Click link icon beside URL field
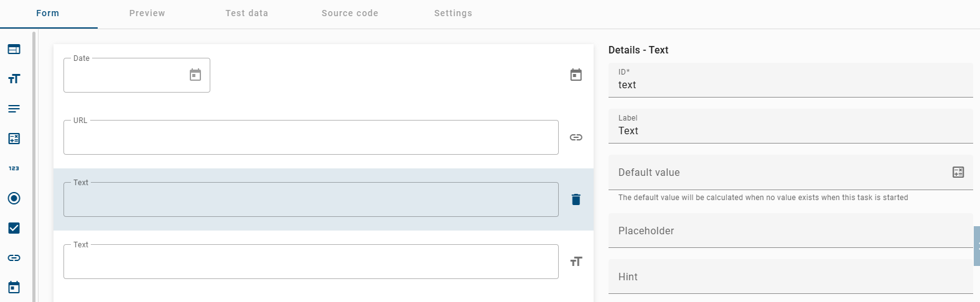This screenshot has width=980, height=302. (x=576, y=137)
